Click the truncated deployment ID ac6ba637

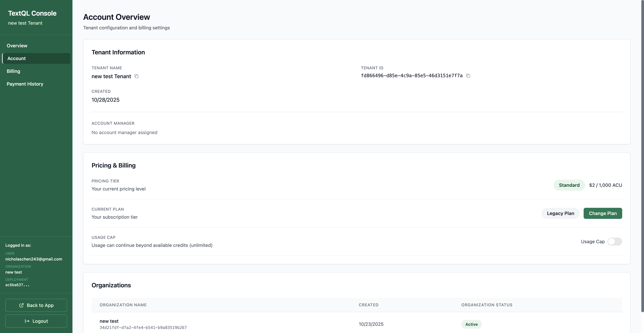tap(17, 285)
